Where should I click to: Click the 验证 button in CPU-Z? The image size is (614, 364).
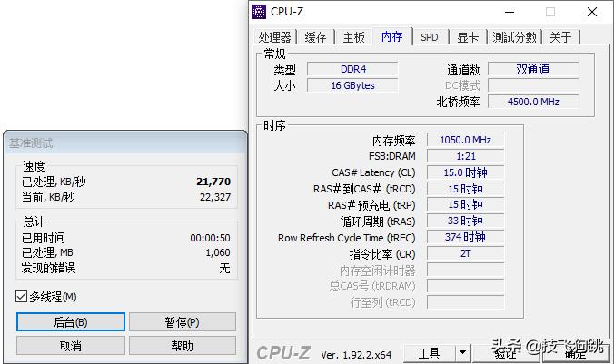coord(505,354)
